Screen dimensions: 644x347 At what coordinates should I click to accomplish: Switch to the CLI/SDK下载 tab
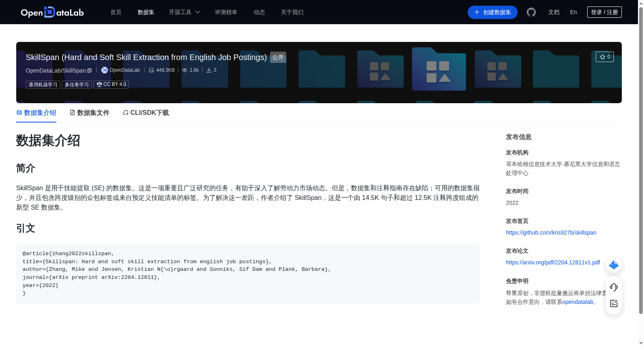point(146,113)
